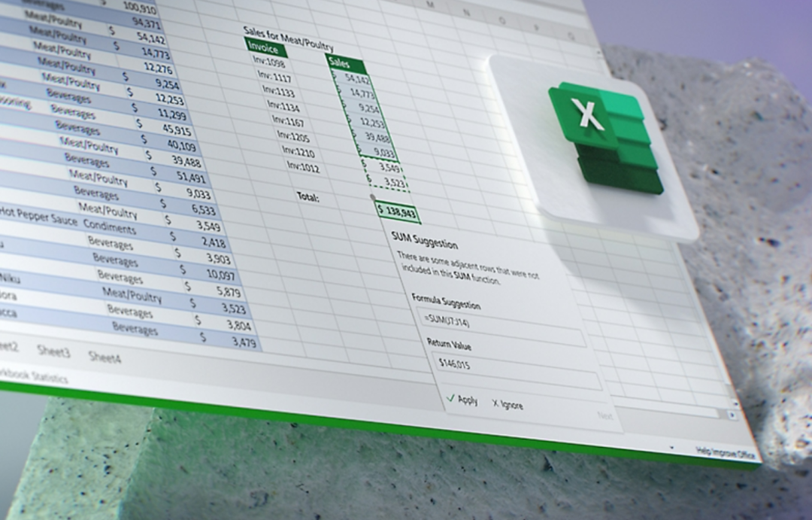Click the green Excel logo icon
The image size is (812, 520).
[606, 138]
